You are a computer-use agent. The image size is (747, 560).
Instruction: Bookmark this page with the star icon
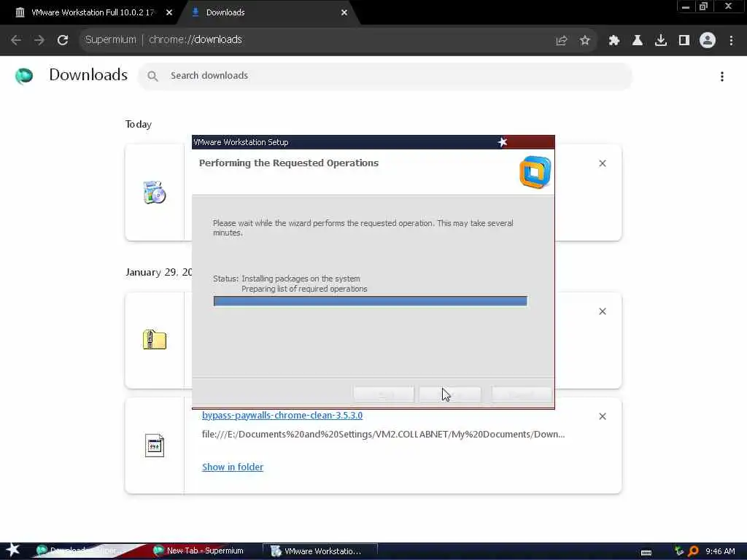[x=585, y=41]
